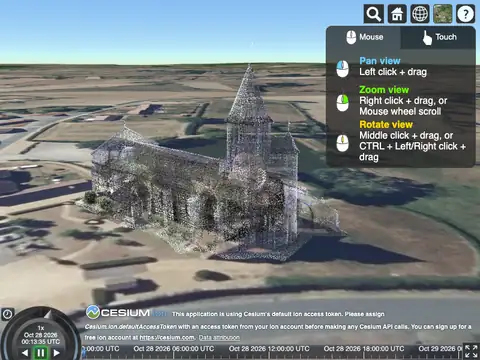The image size is (480, 360).
Task: Open the https://cesium.com link
Action: click(167, 338)
